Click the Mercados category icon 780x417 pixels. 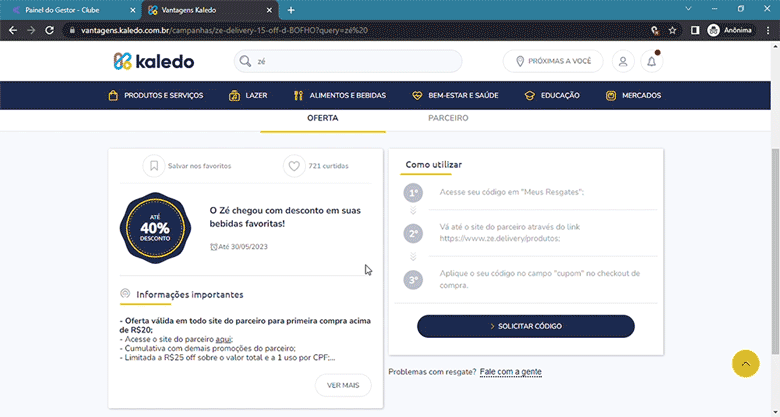[x=611, y=96]
